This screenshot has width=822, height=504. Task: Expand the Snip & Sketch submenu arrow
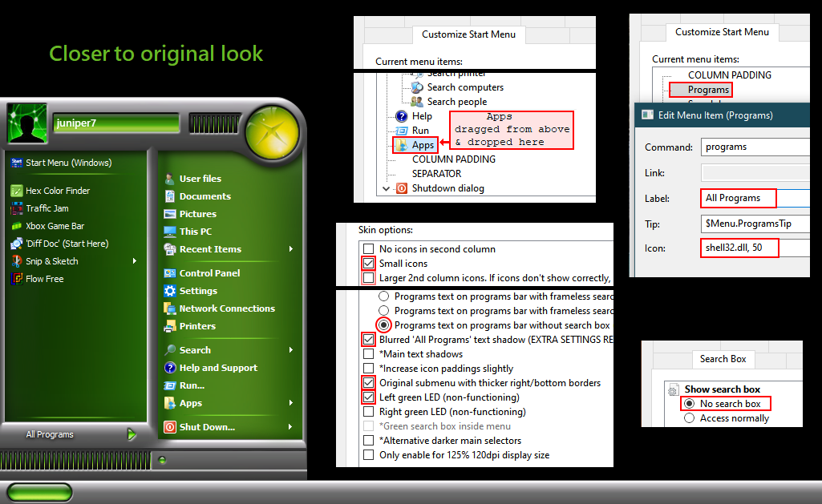(135, 261)
